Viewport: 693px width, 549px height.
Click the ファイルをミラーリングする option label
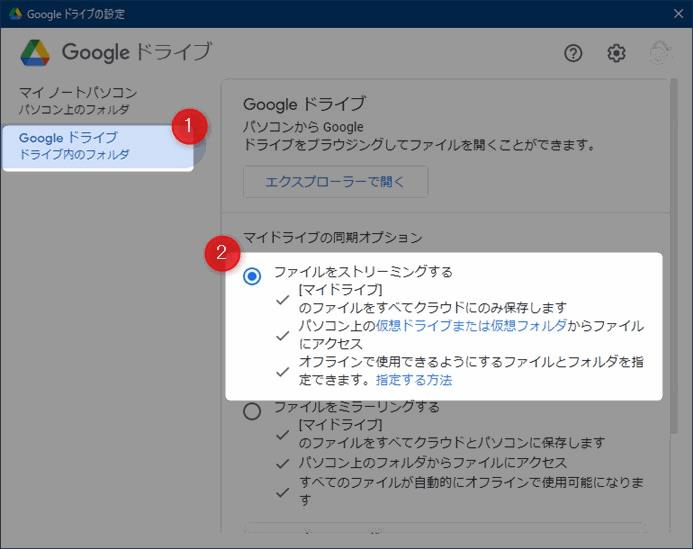pyautogui.click(x=357, y=406)
